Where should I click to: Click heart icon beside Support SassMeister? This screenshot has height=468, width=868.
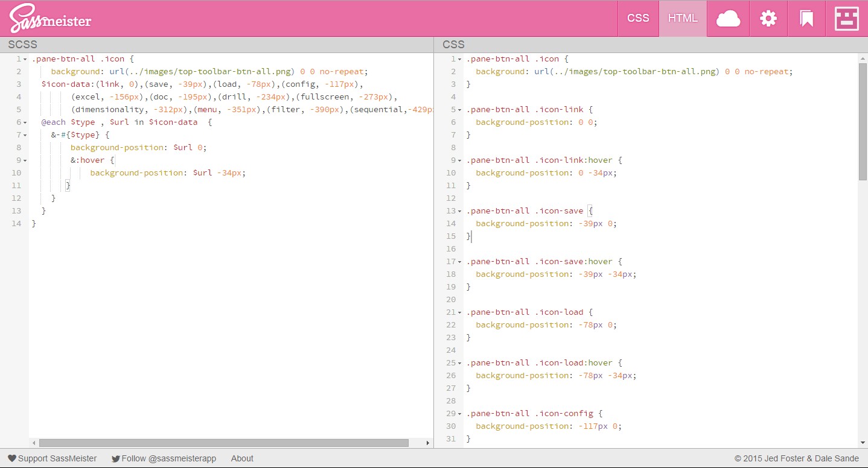(12, 458)
